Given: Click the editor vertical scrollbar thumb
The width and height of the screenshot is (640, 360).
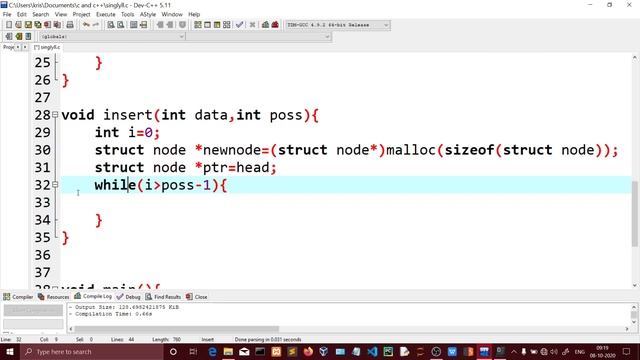Looking at the screenshot, I should coord(635,213).
